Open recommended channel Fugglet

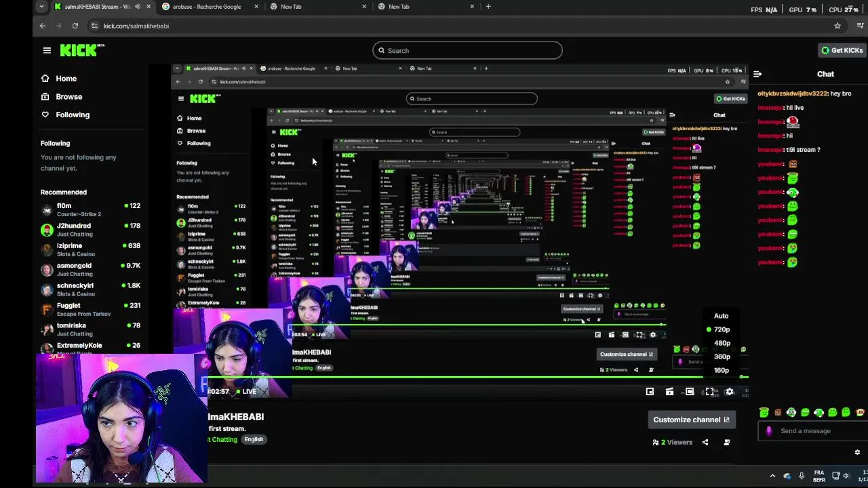tap(90, 310)
